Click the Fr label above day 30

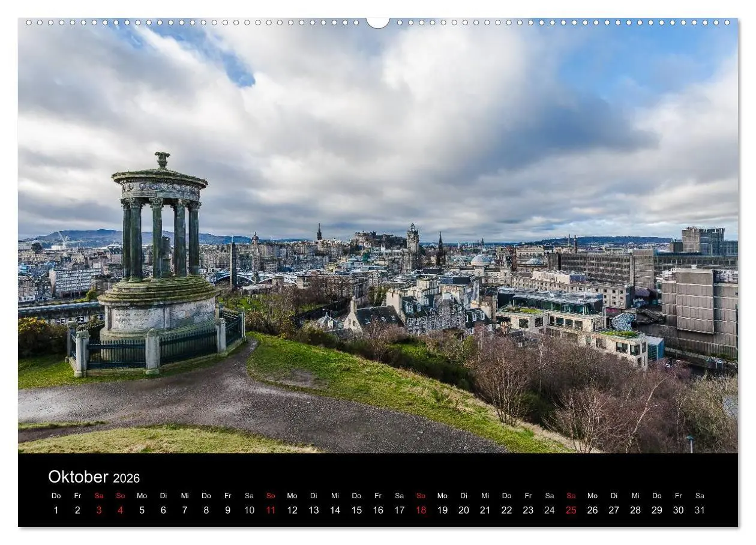[679, 496]
